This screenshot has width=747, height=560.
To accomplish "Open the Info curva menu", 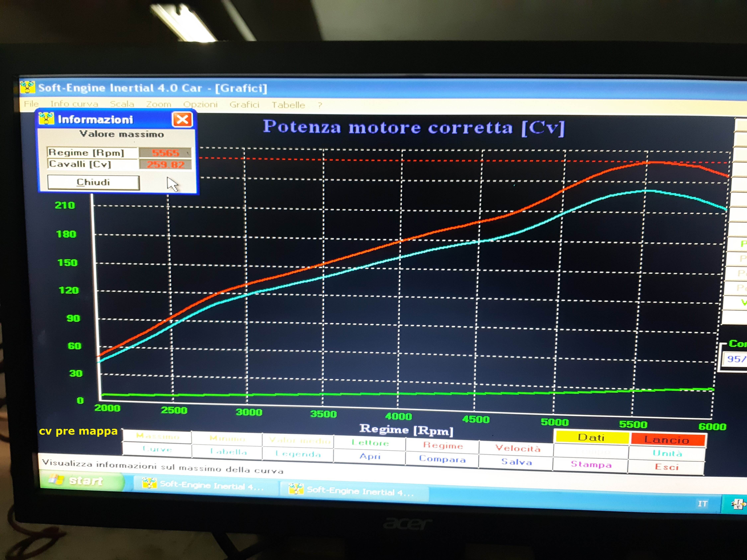I will [74, 104].
